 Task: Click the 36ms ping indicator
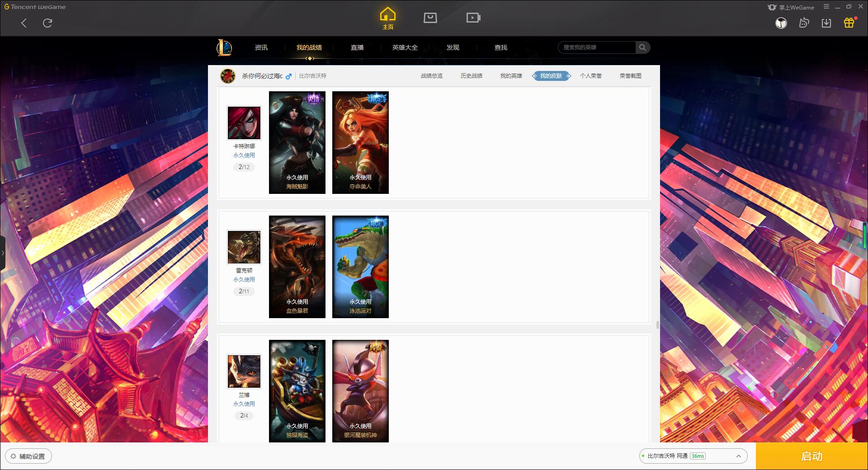(x=698, y=456)
